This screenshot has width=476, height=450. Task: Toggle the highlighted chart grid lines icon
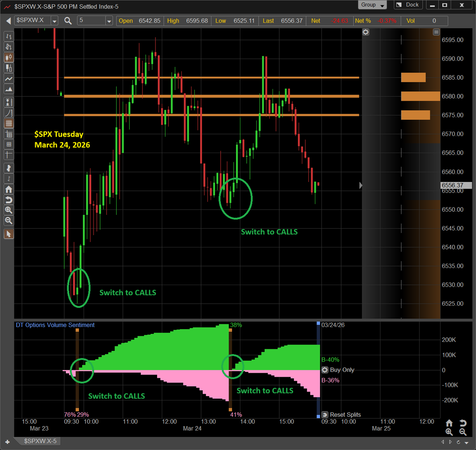point(9,123)
